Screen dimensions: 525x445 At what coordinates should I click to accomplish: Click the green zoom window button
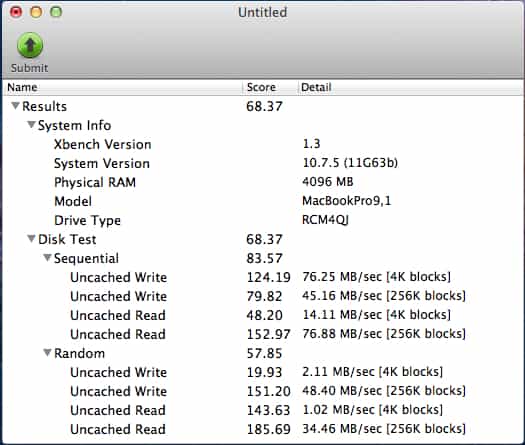point(56,12)
